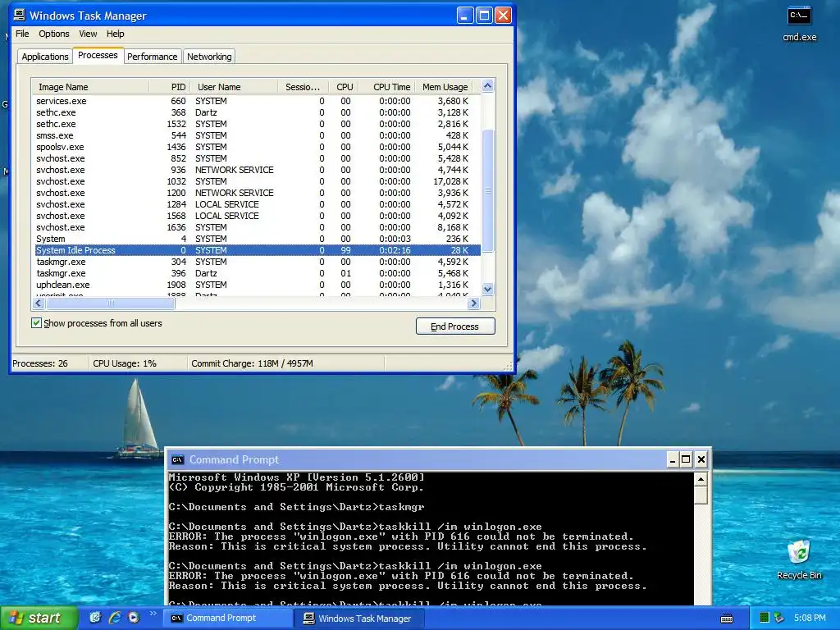Select svchost.exe with PID 1568
The width and height of the screenshot is (840, 630).
[256, 216]
